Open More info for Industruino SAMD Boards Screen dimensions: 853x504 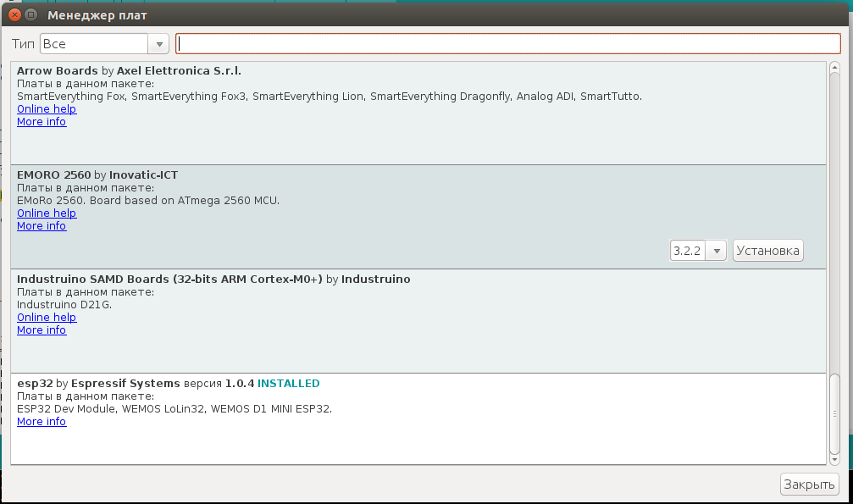[42, 330]
